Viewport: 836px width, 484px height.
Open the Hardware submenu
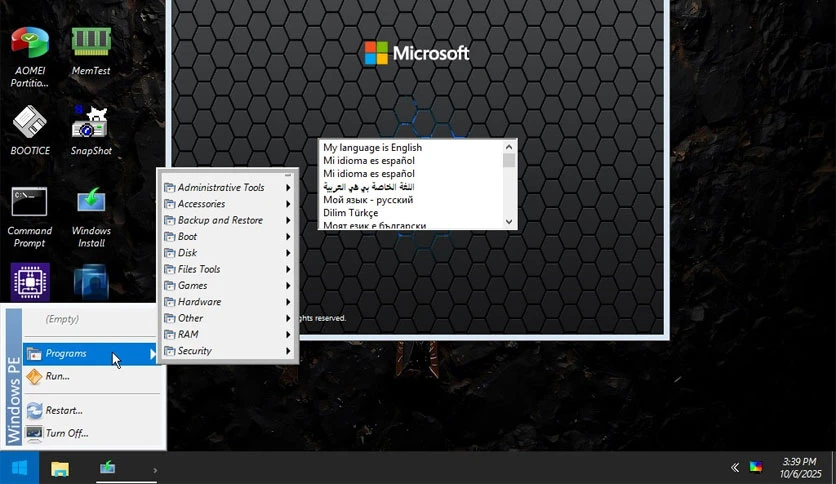click(x=228, y=302)
